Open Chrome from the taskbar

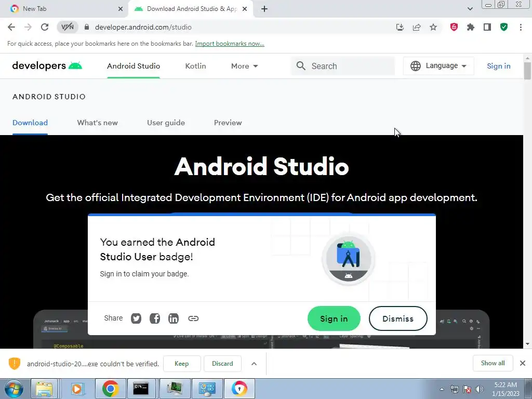(110, 389)
